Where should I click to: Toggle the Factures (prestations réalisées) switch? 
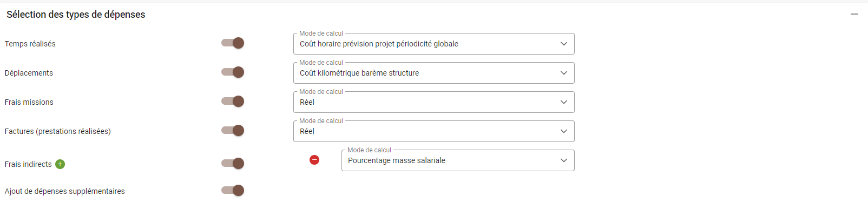pyautogui.click(x=233, y=131)
